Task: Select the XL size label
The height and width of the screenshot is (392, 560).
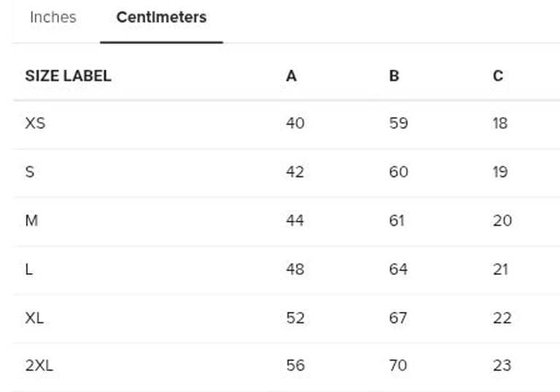Action: 35,318
